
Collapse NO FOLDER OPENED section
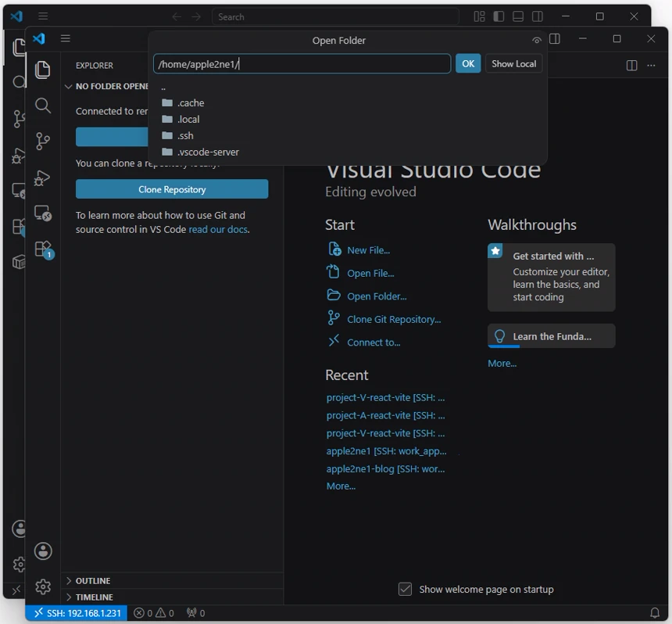coord(107,86)
